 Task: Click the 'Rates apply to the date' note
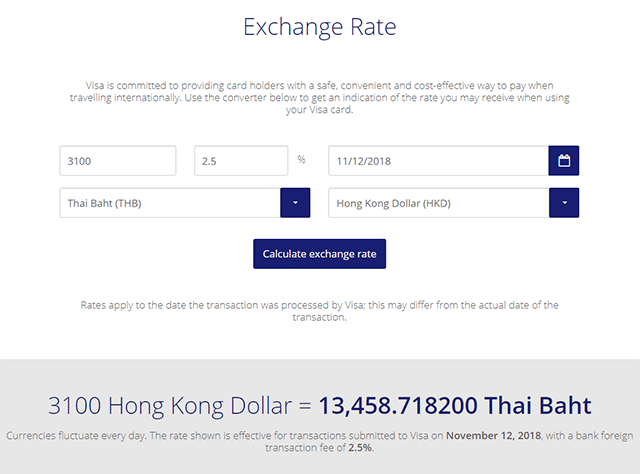[319, 310]
